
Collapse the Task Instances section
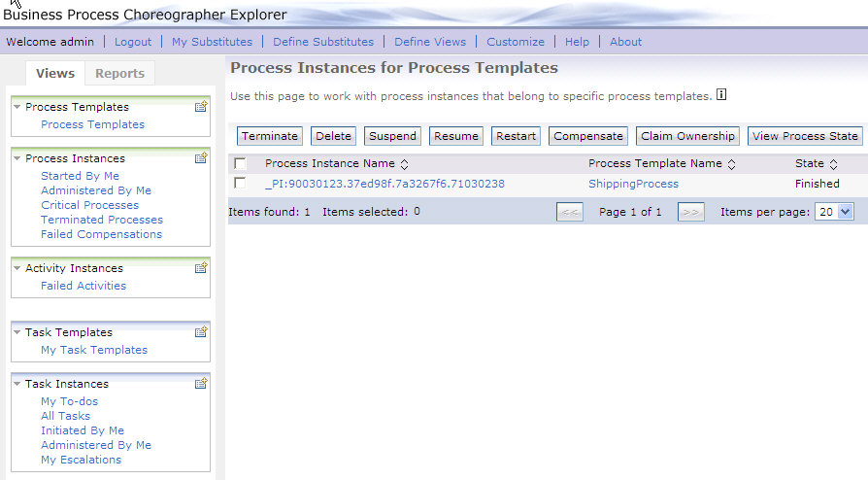point(17,384)
